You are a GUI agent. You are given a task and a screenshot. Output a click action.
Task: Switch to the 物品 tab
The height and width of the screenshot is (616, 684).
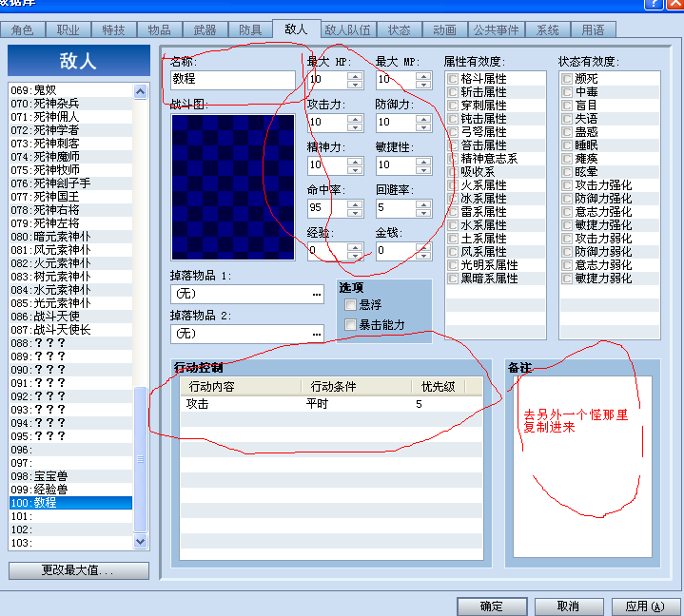pos(159,30)
